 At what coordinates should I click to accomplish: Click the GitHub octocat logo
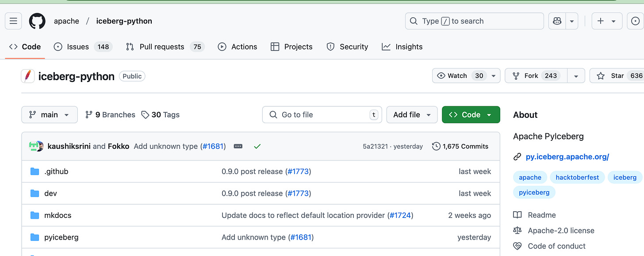[x=37, y=21]
